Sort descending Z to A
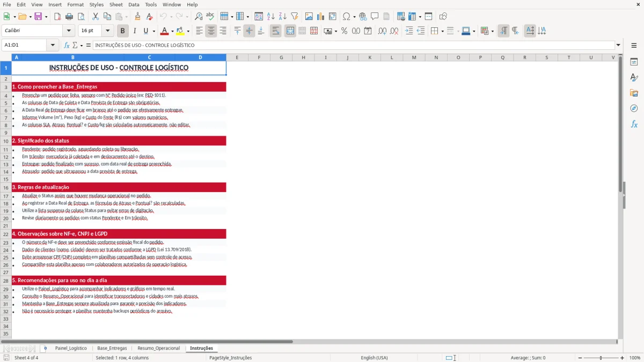This screenshot has height=362, width=644. coord(282,17)
